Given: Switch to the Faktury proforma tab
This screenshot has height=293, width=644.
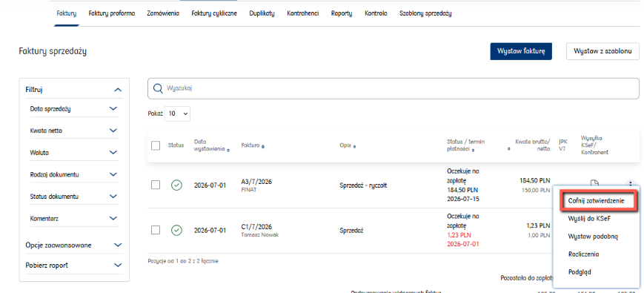Looking at the screenshot, I should (112, 13).
